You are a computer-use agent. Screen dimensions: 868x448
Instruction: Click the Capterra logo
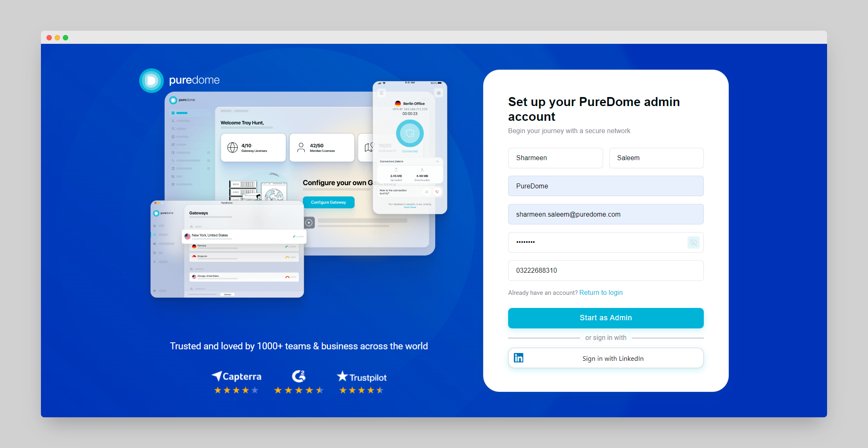[236, 376]
